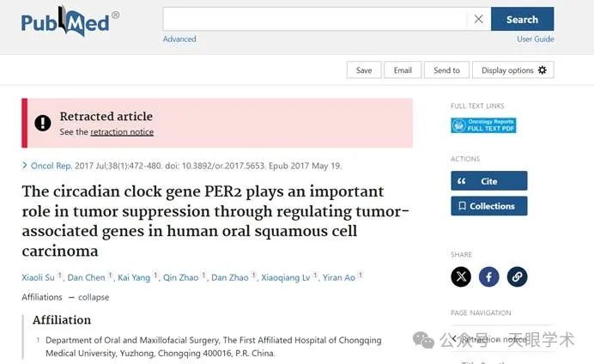Viewport: 594px width, 364px height.
Task: Share article on X (Twitter) icon
Action: (x=461, y=276)
